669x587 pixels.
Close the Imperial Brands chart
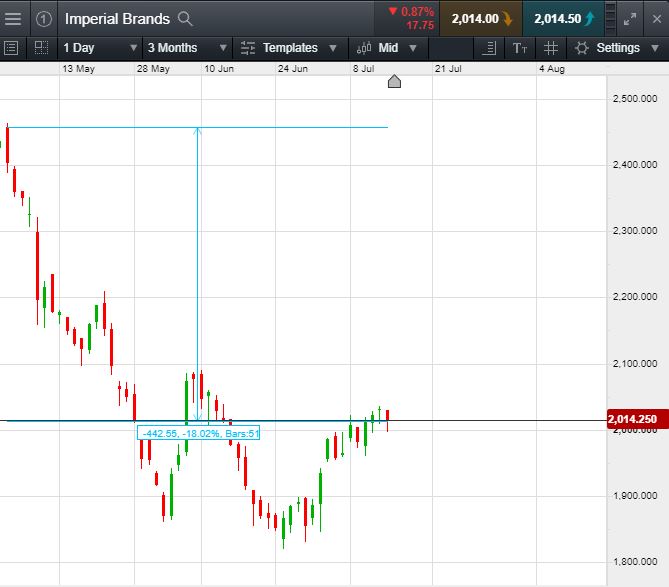pyautogui.click(x=657, y=19)
